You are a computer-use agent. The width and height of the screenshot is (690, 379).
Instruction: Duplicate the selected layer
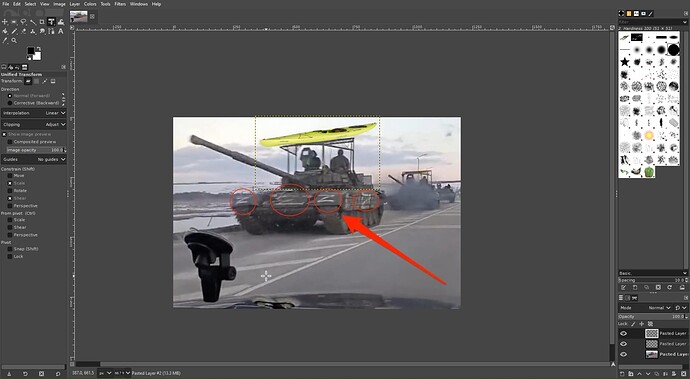[657, 374]
